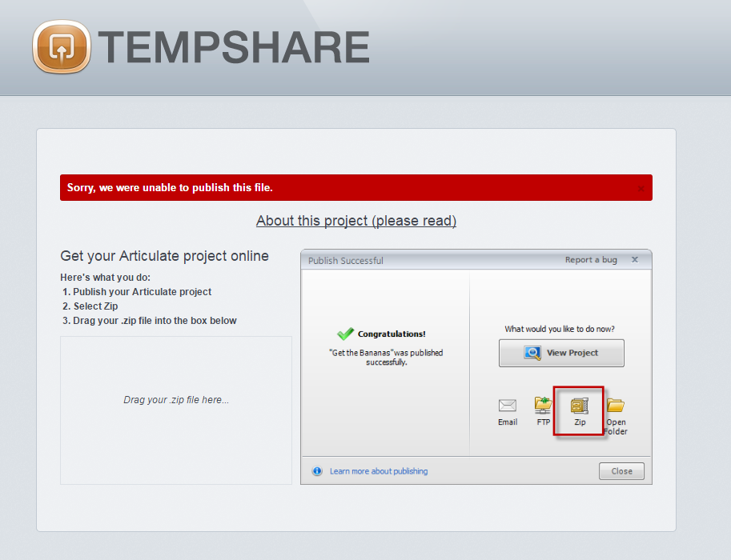Screen dimensions: 731x560
Task: Click 'Congratulations!' text in the dialog
Action: pyautogui.click(x=392, y=334)
